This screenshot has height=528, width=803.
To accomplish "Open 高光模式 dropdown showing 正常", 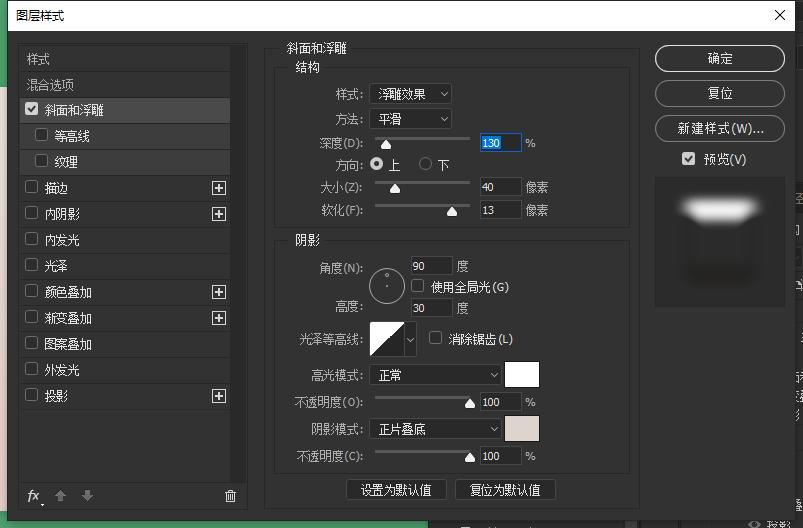I will pos(435,375).
